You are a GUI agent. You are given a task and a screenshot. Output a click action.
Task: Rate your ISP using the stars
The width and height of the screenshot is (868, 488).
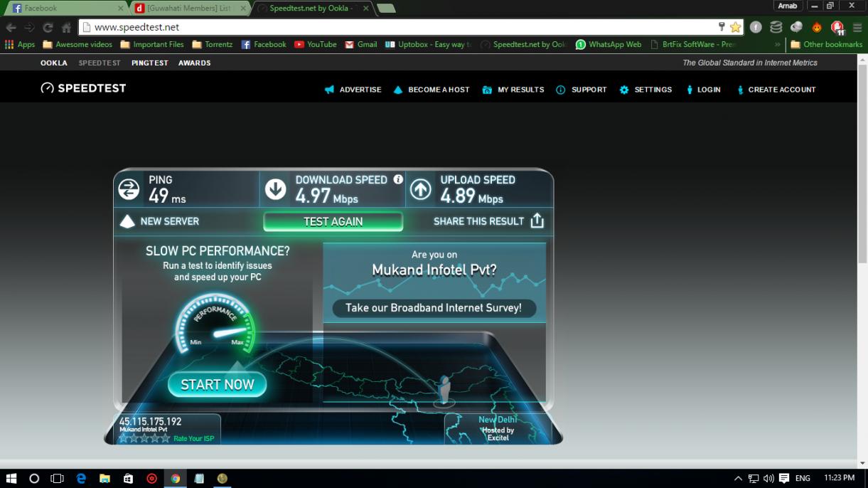point(145,438)
